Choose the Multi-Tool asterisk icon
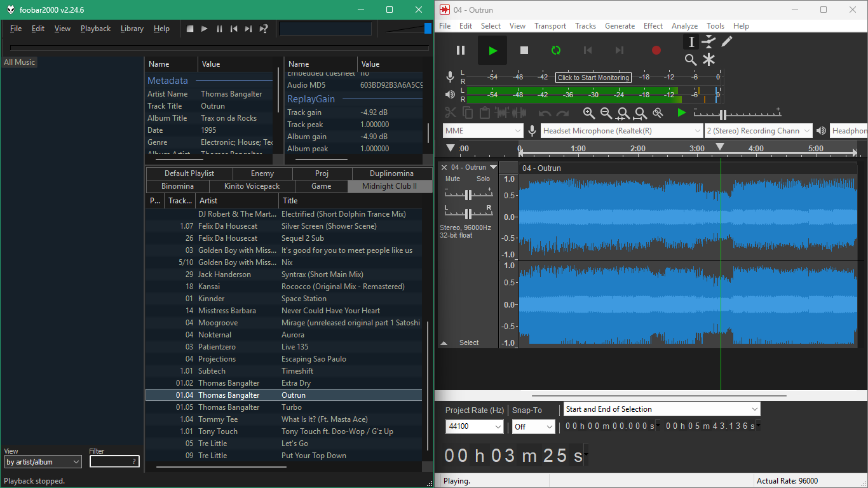The width and height of the screenshot is (868, 488). coord(709,60)
